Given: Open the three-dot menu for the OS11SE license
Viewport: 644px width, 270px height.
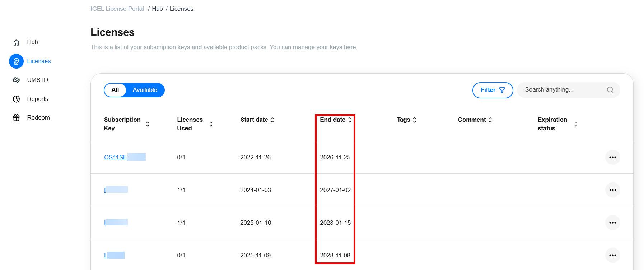Looking at the screenshot, I should pos(612,157).
